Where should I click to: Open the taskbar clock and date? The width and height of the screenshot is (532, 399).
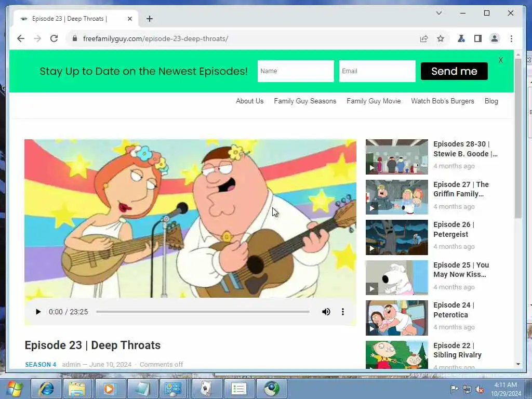tap(506, 389)
